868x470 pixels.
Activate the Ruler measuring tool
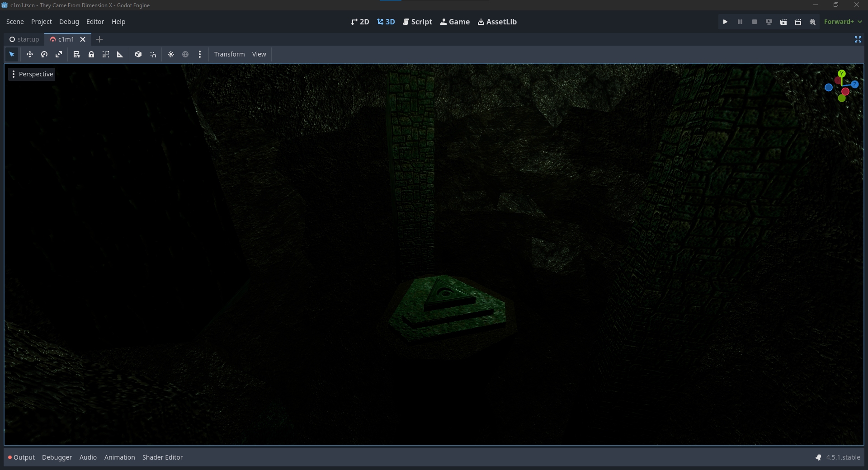[120, 54]
